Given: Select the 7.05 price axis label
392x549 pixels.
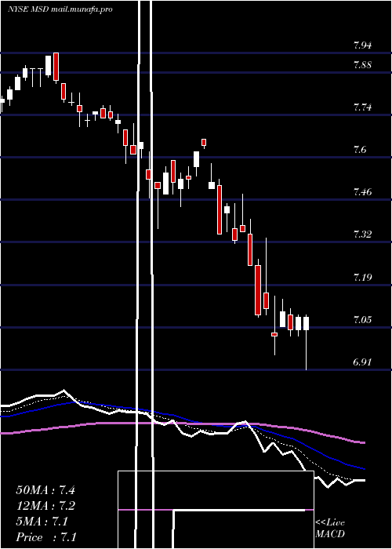Looking at the screenshot, I should click(362, 320).
